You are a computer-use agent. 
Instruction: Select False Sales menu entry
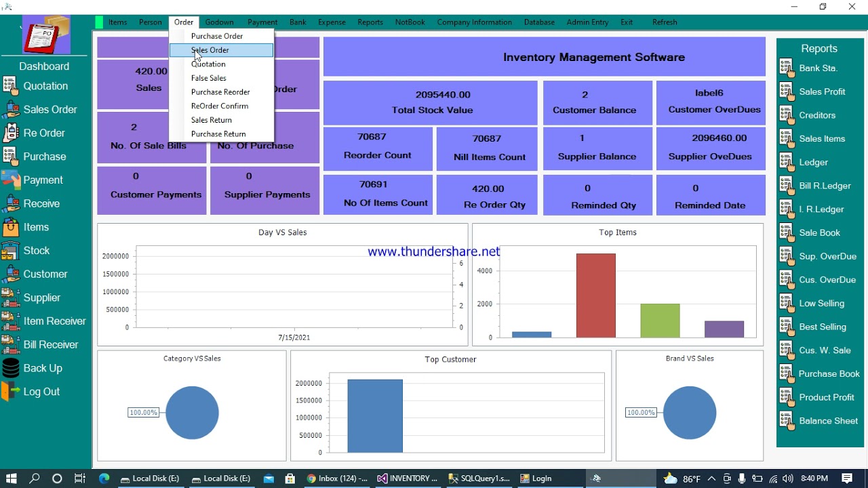pos(222,78)
